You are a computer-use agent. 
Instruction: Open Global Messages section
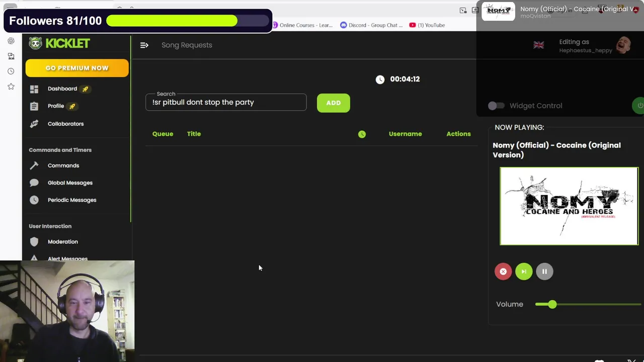70,183
